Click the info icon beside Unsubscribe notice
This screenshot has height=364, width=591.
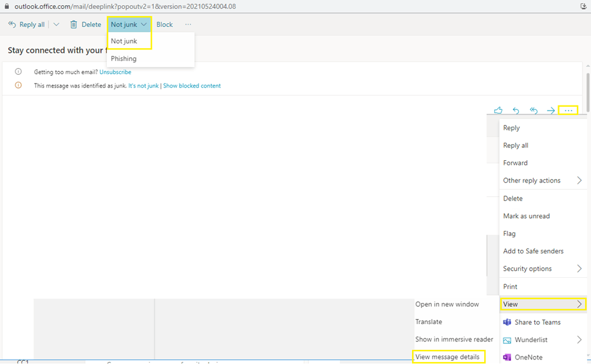point(18,71)
